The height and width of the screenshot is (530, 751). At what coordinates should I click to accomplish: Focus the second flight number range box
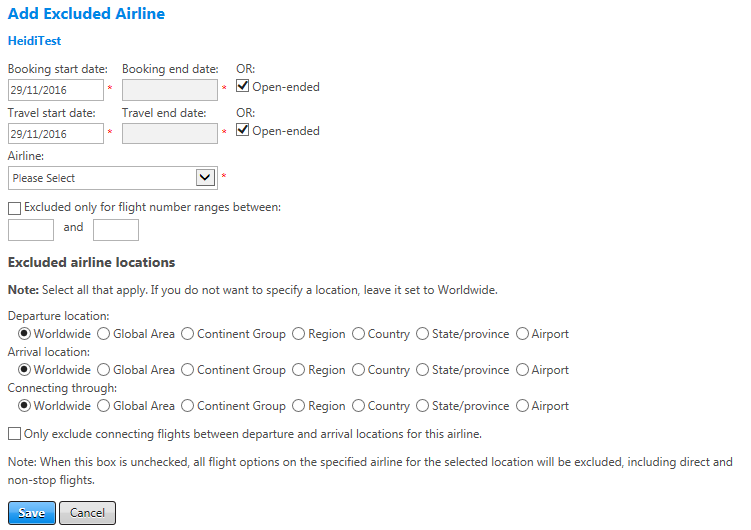[x=116, y=230]
